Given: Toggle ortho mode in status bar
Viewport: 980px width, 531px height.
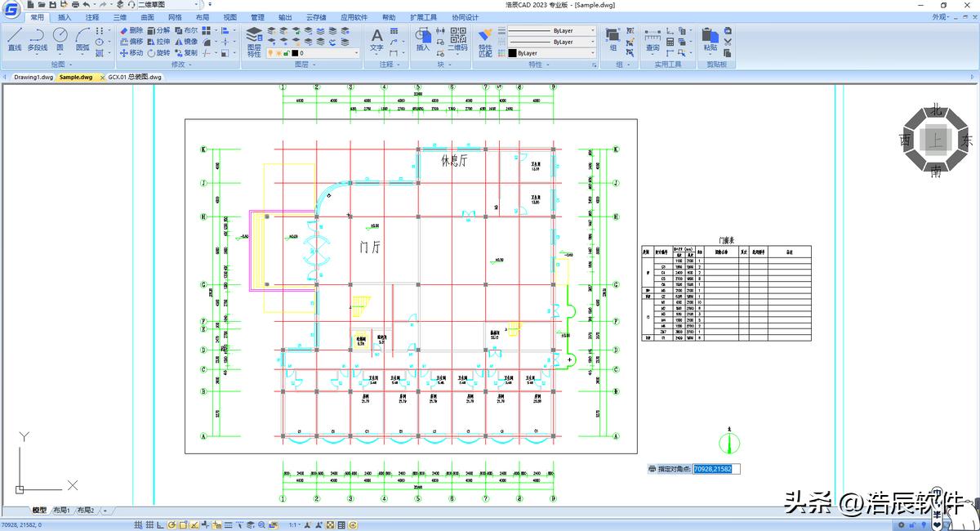Looking at the screenshot, I should [161, 525].
